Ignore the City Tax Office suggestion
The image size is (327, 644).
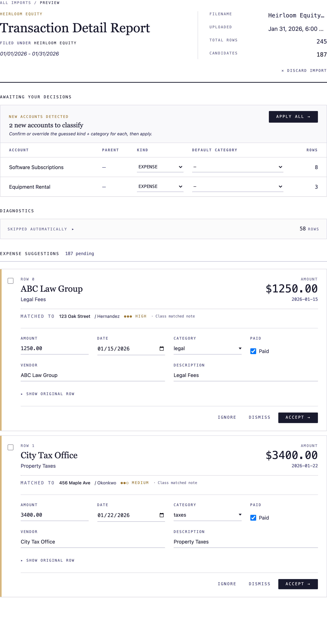click(x=227, y=584)
